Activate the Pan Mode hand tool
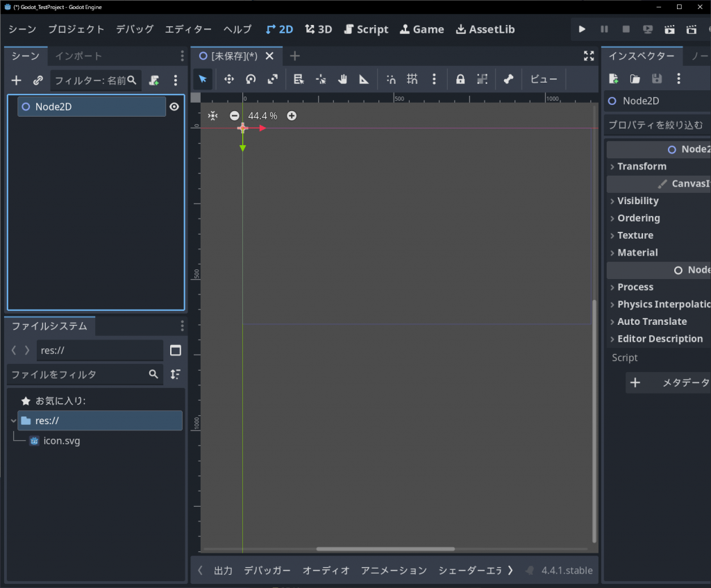 (x=342, y=79)
